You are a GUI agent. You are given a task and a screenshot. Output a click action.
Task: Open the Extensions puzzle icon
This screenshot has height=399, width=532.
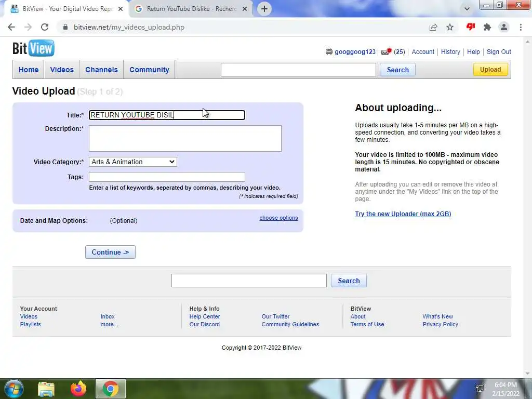[487, 27]
